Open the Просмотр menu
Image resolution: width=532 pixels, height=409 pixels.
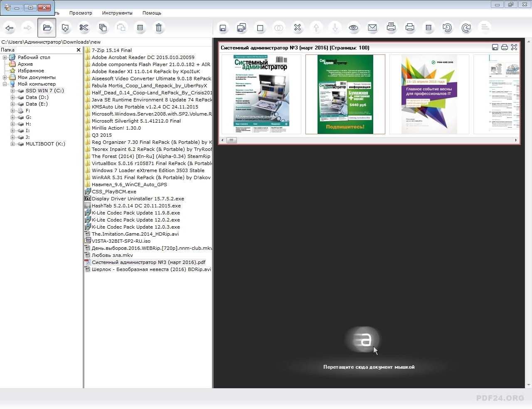coord(81,13)
